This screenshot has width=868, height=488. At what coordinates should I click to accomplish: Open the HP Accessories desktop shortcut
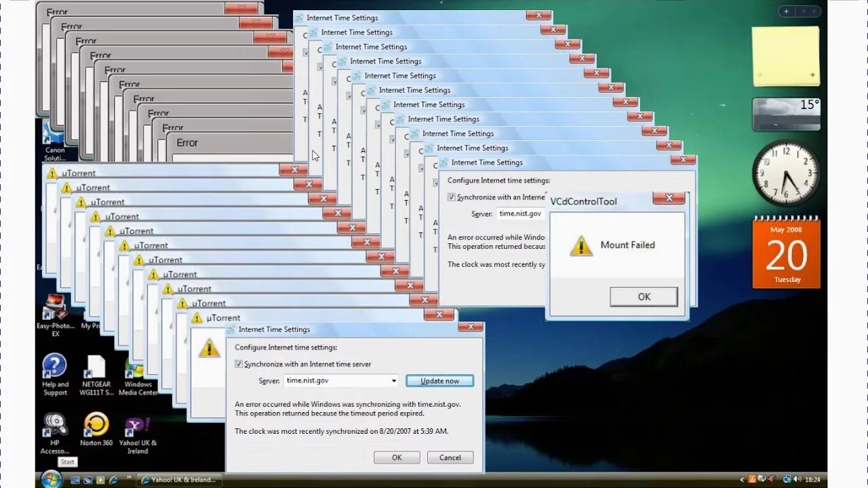pyautogui.click(x=55, y=434)
